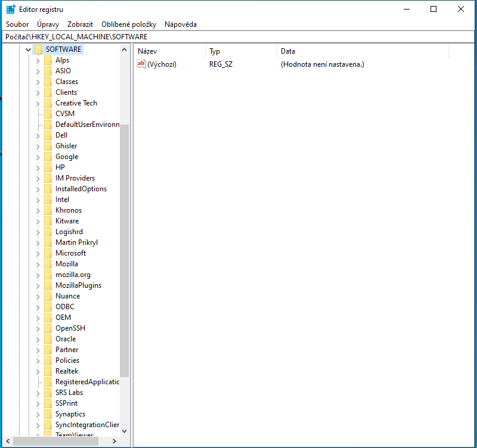This screenshot has height=448, width=477.
Task: Expand the Policies key arrow
Action: [x=38, y=360]
